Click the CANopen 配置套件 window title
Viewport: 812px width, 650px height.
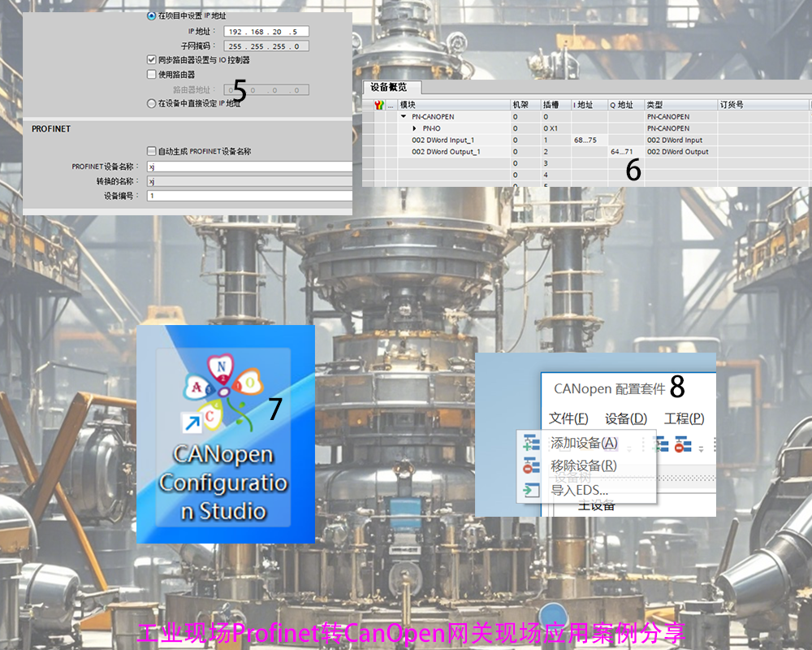point(610,388)
